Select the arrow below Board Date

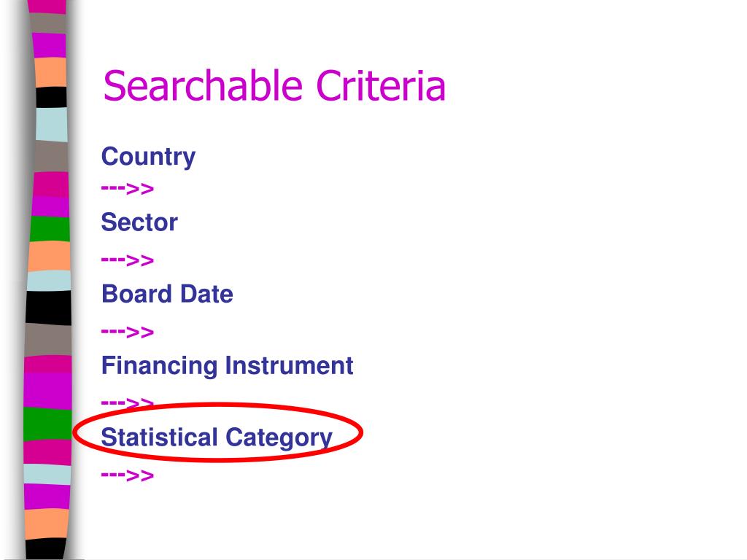tap(127, 332)
